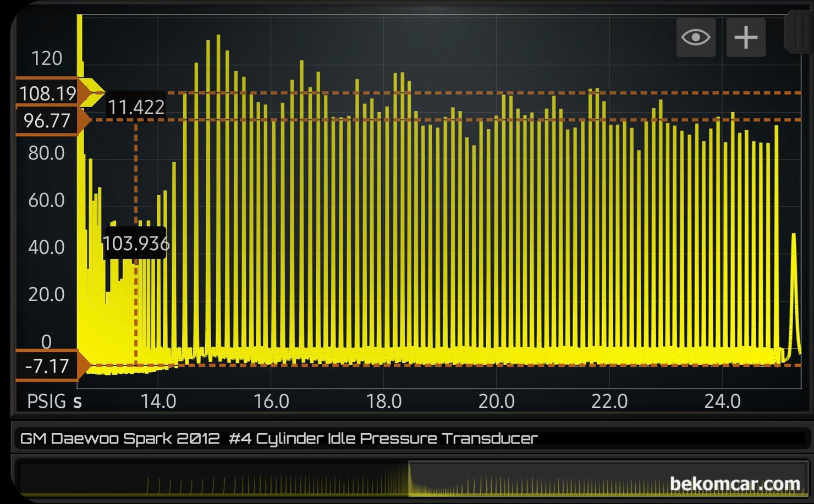814x504 pixels.
Task: Click the PSIG pressure unit label
Action: pyautogui.click(x=47, y=401)
